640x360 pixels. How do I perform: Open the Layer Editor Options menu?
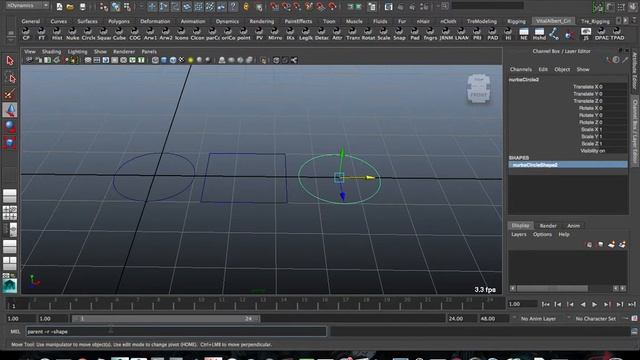click(542, 235)
